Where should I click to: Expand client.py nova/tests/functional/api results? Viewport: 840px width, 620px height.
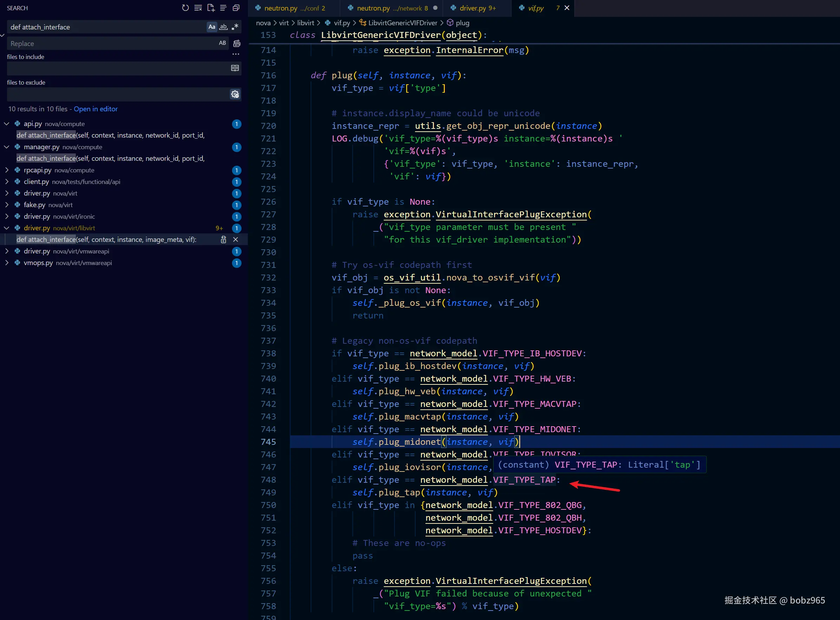(x=7, y=182)
